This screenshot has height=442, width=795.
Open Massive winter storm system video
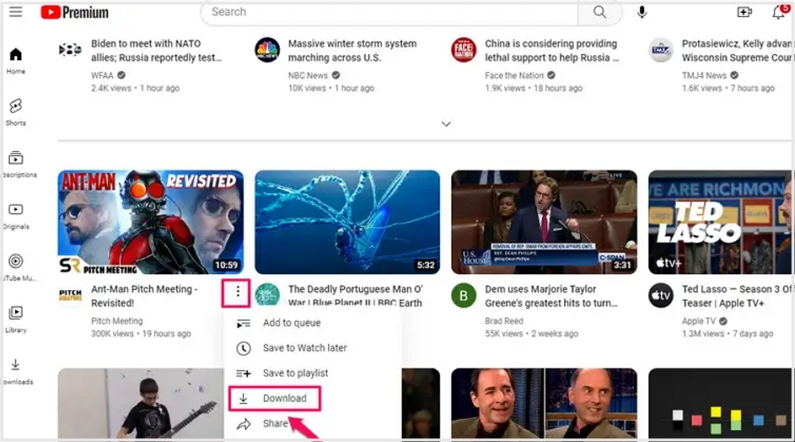point(352,51)
